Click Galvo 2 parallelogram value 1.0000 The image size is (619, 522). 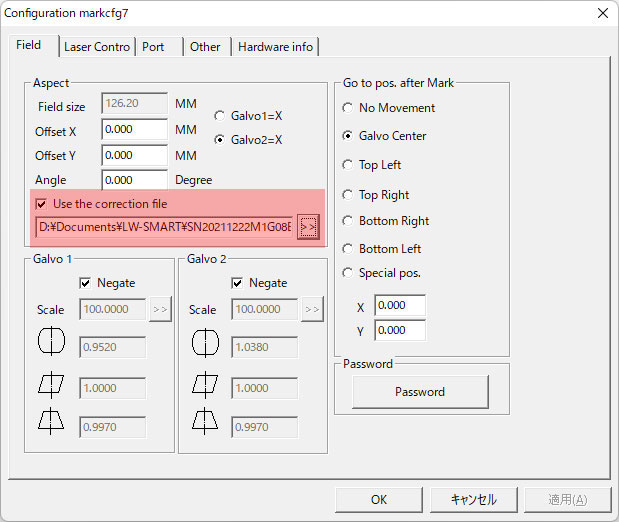[x=264, y=388]
